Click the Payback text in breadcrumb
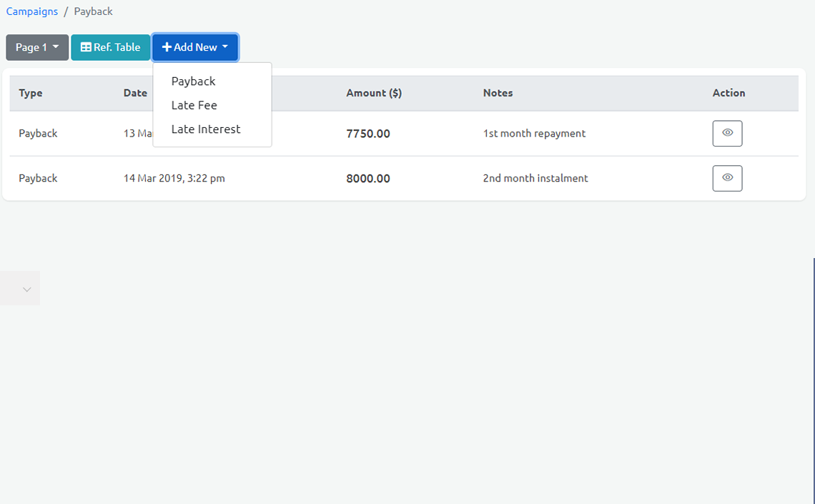This screenshot has width=815, height=504. 93,11
